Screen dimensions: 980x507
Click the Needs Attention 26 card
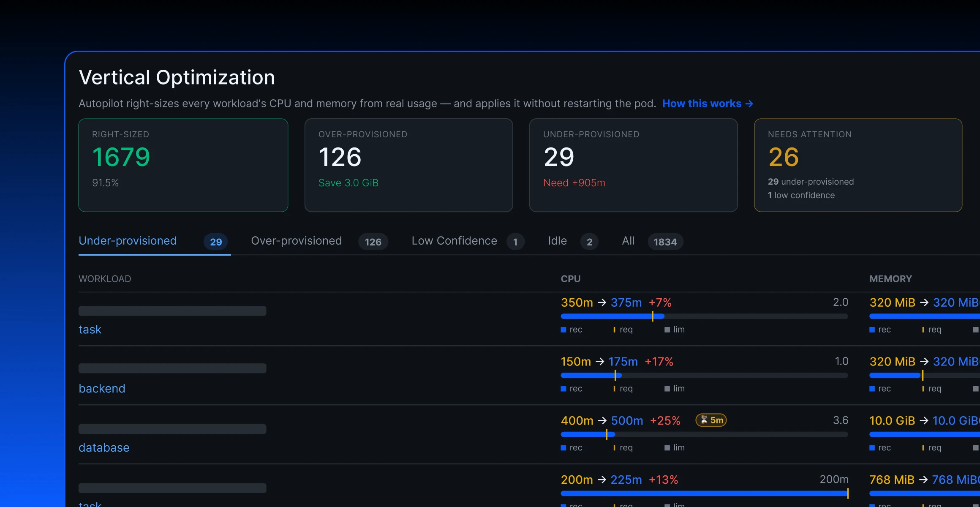pos(858,165)
